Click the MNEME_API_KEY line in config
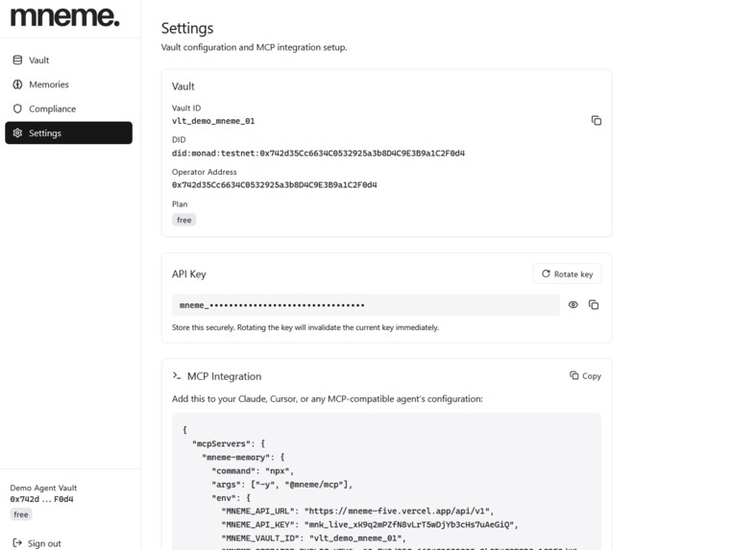756x550 pixels. [x=370, y=524]
